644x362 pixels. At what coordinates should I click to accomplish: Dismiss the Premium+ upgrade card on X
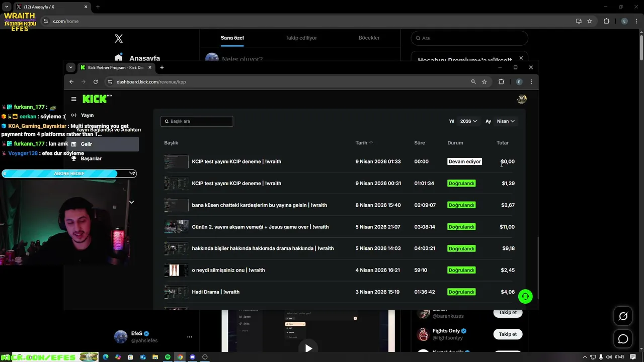click(x=521, y=58)
